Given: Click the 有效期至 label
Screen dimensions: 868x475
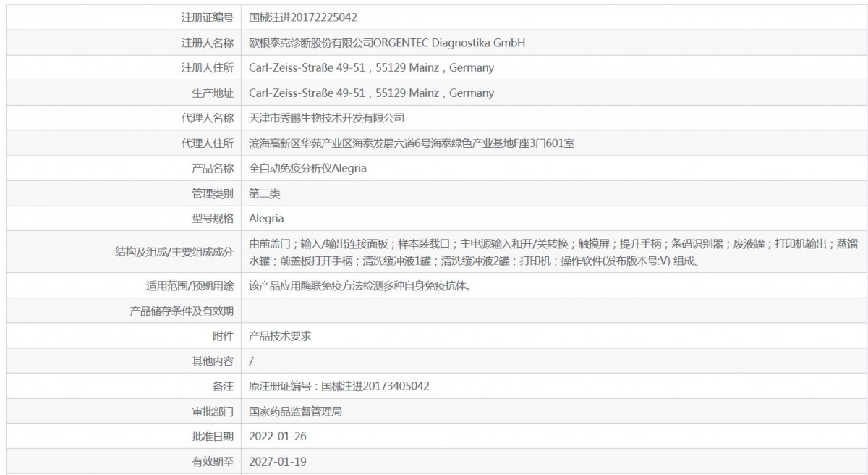Looking at the screenshot, I should [212, 461].
